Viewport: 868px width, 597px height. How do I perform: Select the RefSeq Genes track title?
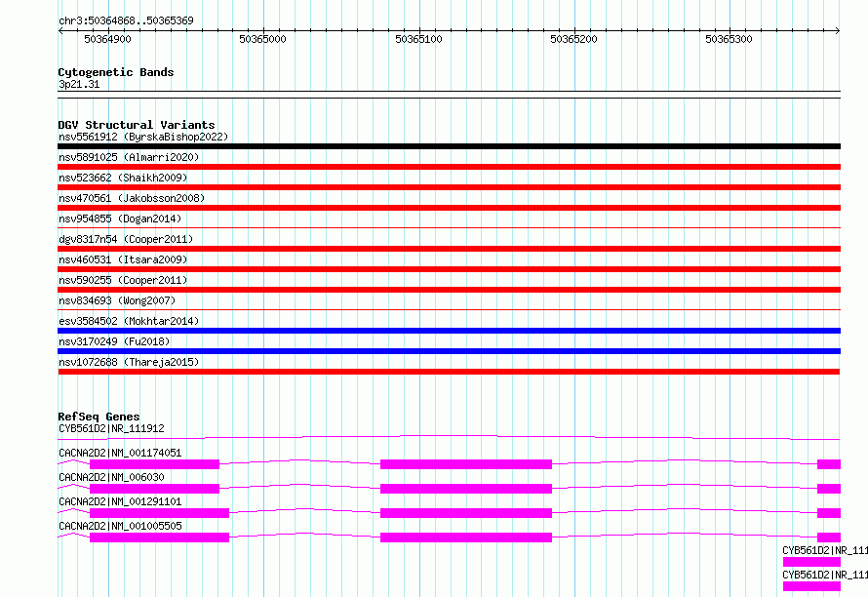pyautogui.click(x=99, y=417)
